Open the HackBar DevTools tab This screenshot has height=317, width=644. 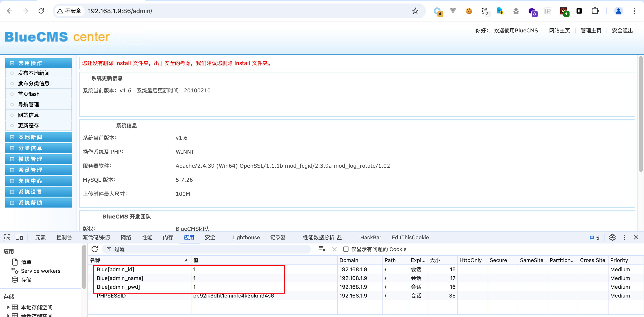coord(370,237)
